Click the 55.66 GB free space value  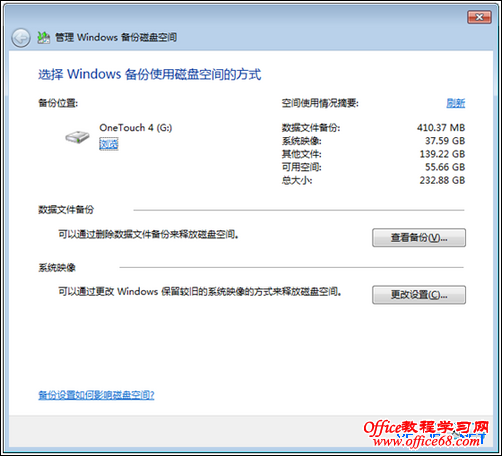click(445, 167)
